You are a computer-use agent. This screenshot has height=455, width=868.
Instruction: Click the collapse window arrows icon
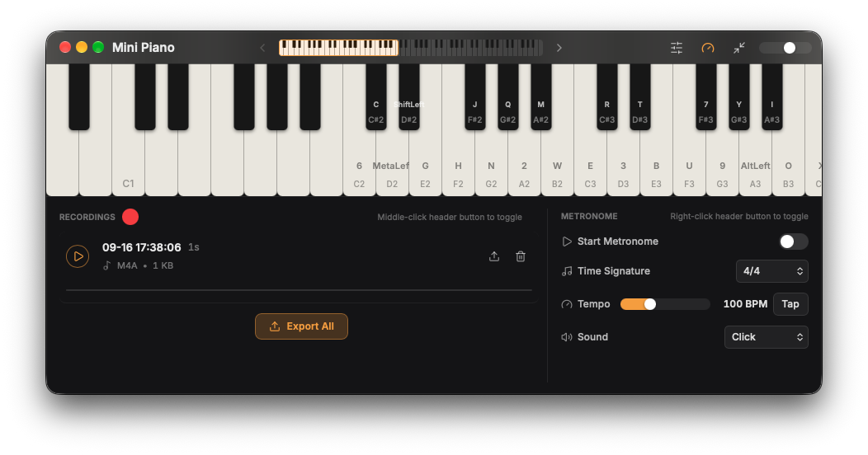tap(739, 48)
